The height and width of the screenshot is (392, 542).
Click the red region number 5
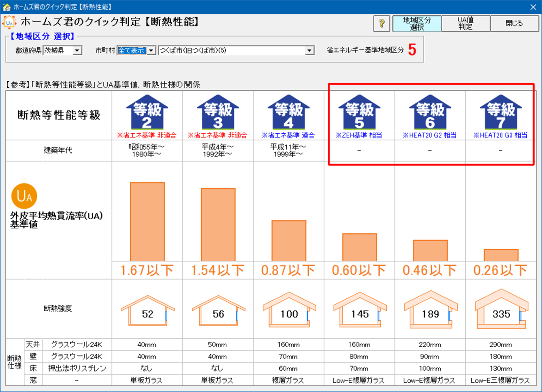tap(412, 50)
